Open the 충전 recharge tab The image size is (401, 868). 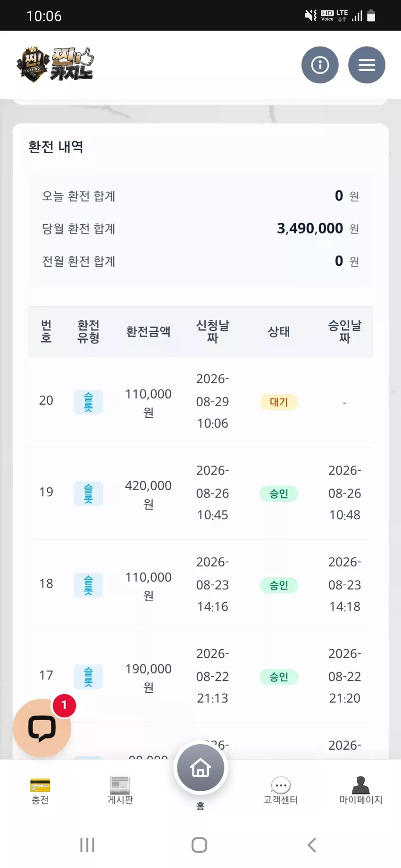[x=40, y=791]
